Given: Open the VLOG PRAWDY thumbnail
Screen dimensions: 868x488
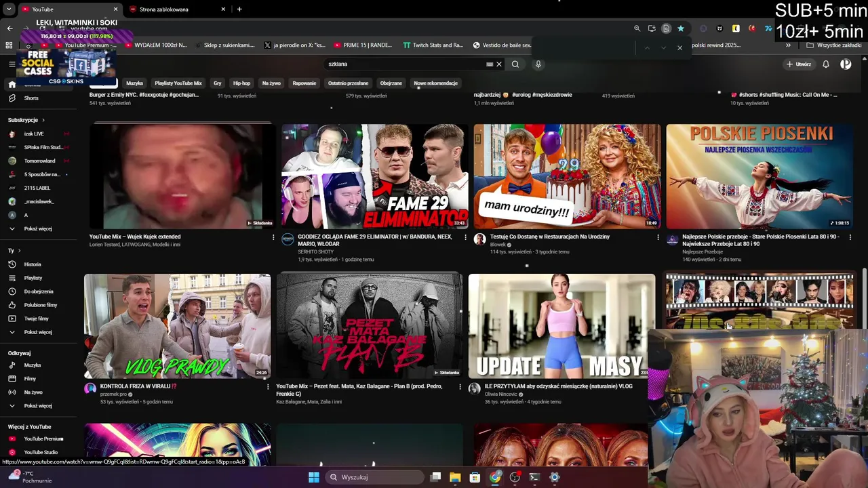Looking at the screenshot, I should 177,326.
